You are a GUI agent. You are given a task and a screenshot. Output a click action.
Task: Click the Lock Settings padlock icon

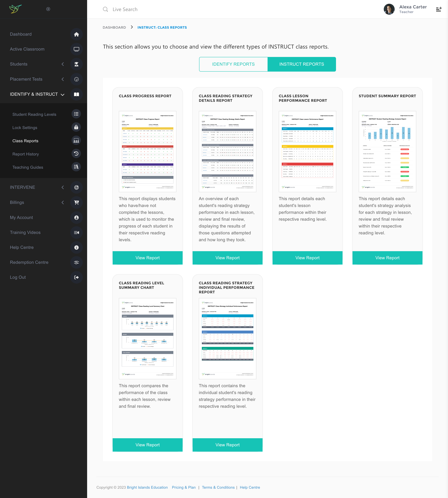[x=76, y=127]
